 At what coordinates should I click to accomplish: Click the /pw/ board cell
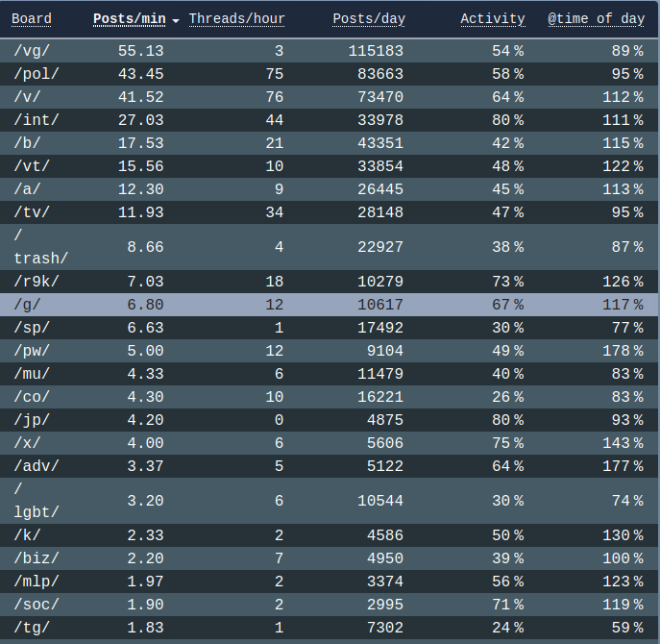coord(32,351)
